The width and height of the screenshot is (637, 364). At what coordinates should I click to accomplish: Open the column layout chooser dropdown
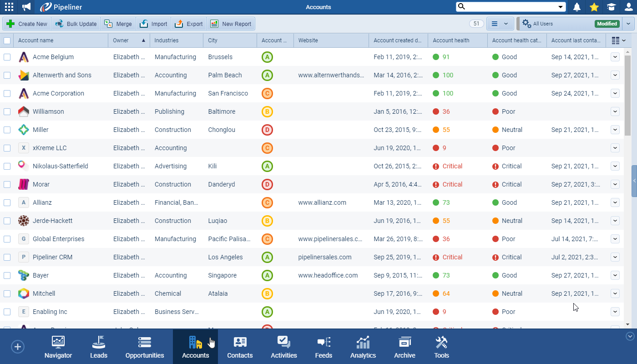tap(619, 40)
